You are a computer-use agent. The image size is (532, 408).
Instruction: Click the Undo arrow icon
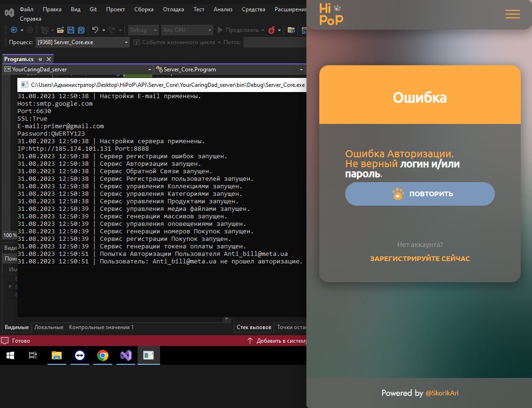coord(95,30)
